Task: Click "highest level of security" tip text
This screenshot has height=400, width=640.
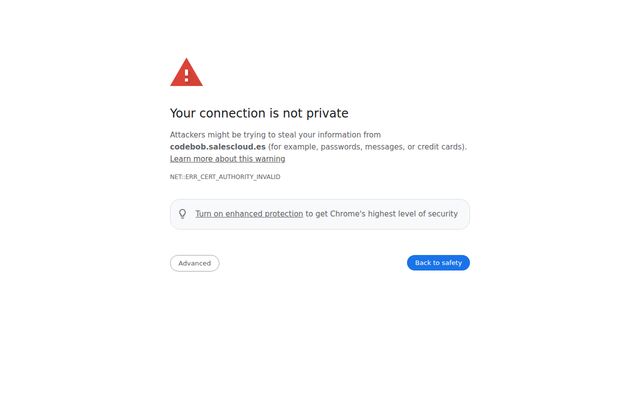Action: coord(414,214)
